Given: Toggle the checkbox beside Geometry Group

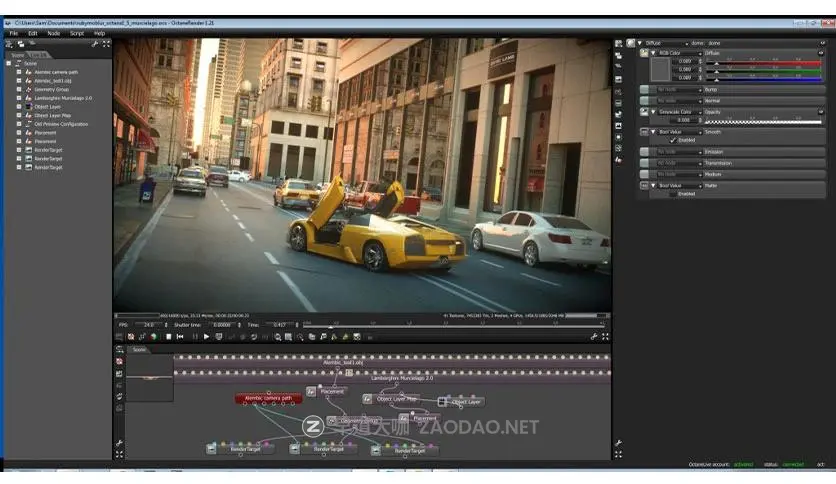Looking at the screenshot, I should pos(18,89).
